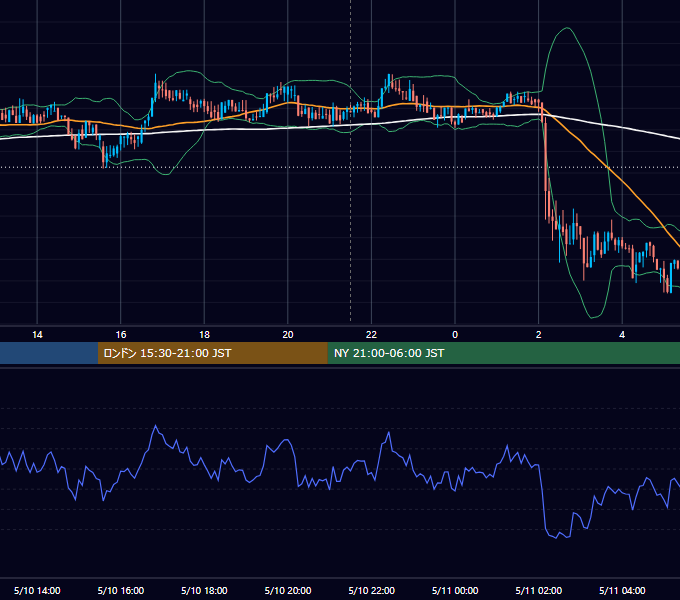Select the blue session band before ロンドン
Viewport: 680px width, 600px height.
49,353
